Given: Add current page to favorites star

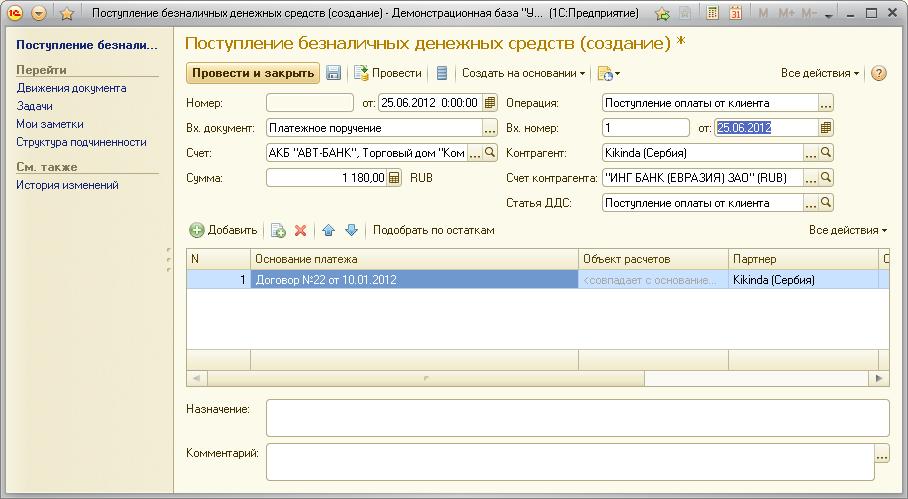Looking at the screenshot, I should (67, 14).
